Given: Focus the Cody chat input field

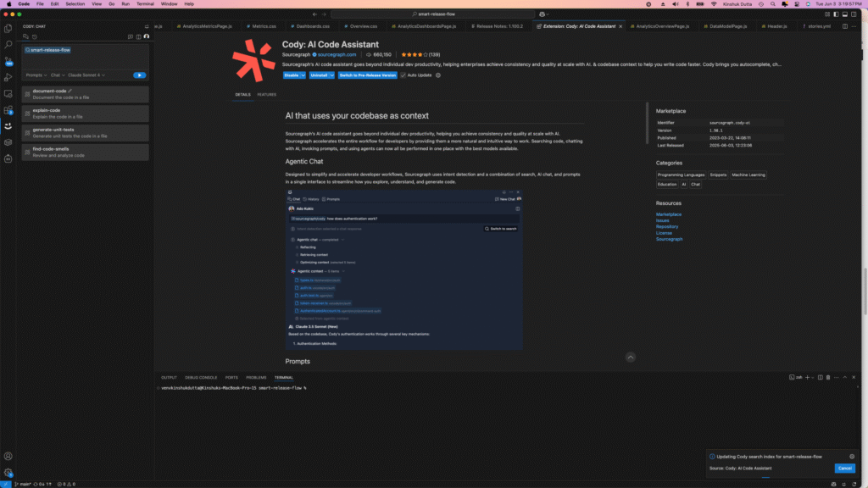Looking at the screenshot, I should tap(86, 57).
